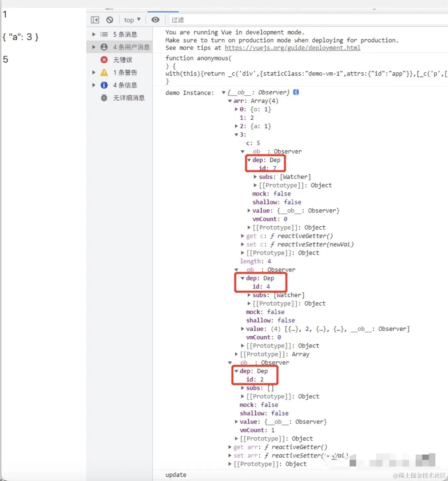
Task: Collapse array item 3 node
Action: click(x=236, y=135)
